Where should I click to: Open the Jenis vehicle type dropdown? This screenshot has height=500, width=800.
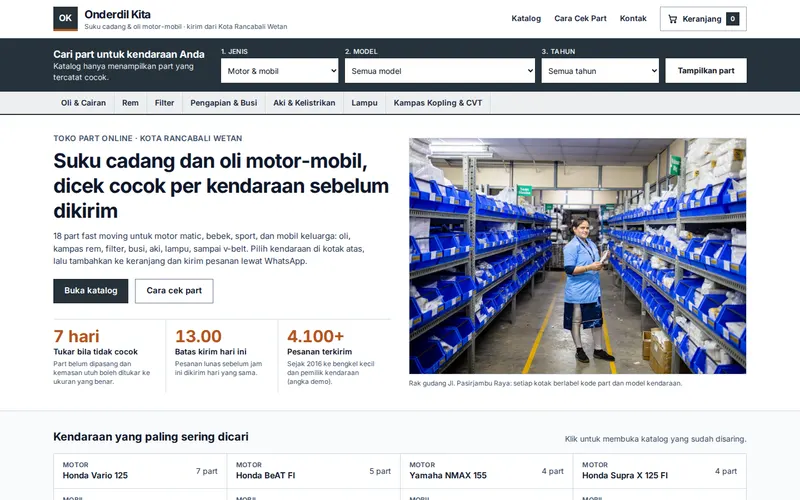coord(280,71)
